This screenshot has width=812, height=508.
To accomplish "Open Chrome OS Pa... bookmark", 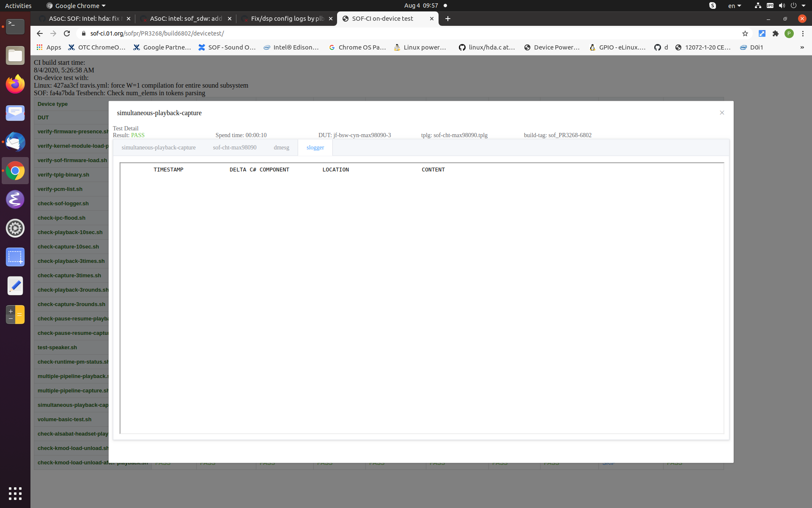I will [x=357, y=47].
